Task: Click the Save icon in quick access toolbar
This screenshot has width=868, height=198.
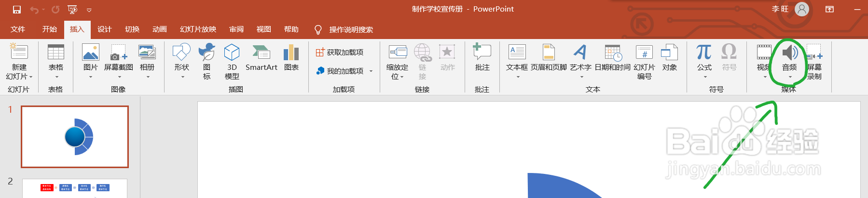Action: pyautogui.click(x=17, y=10)
